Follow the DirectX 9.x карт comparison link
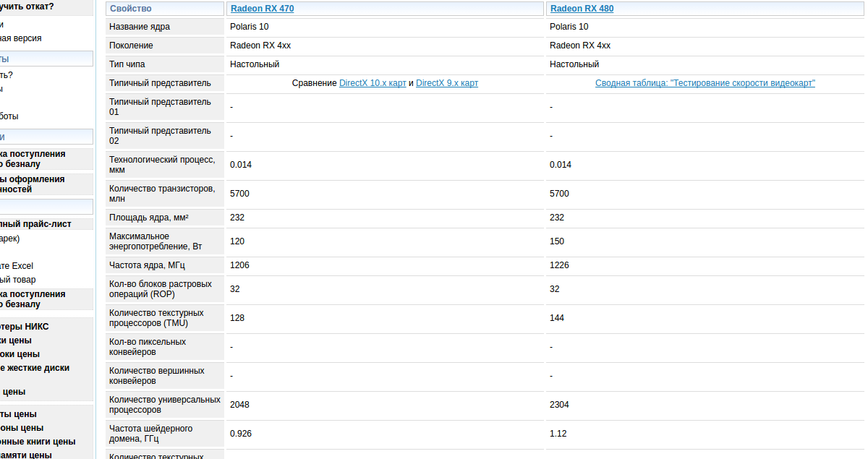 coord(447,83)
